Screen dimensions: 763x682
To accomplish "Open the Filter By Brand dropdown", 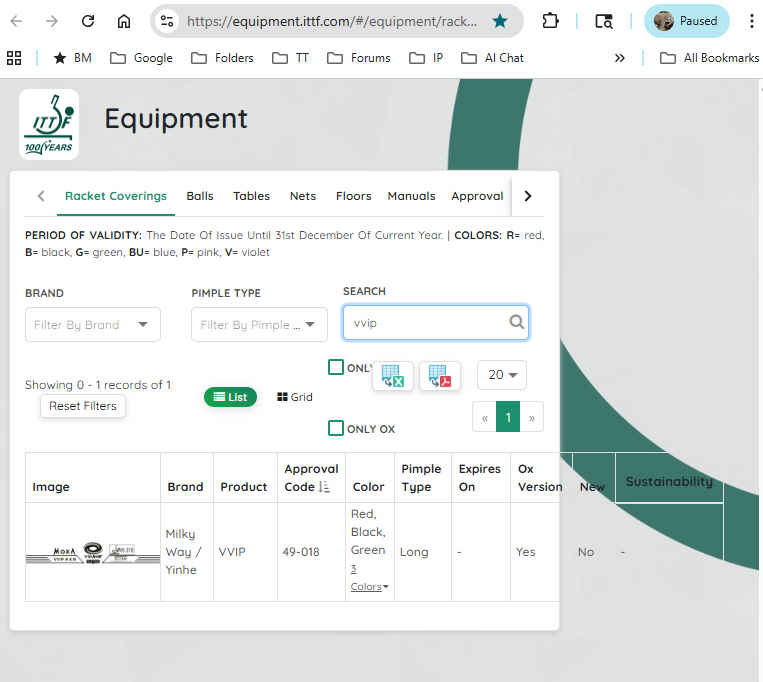I will (92, 324).
